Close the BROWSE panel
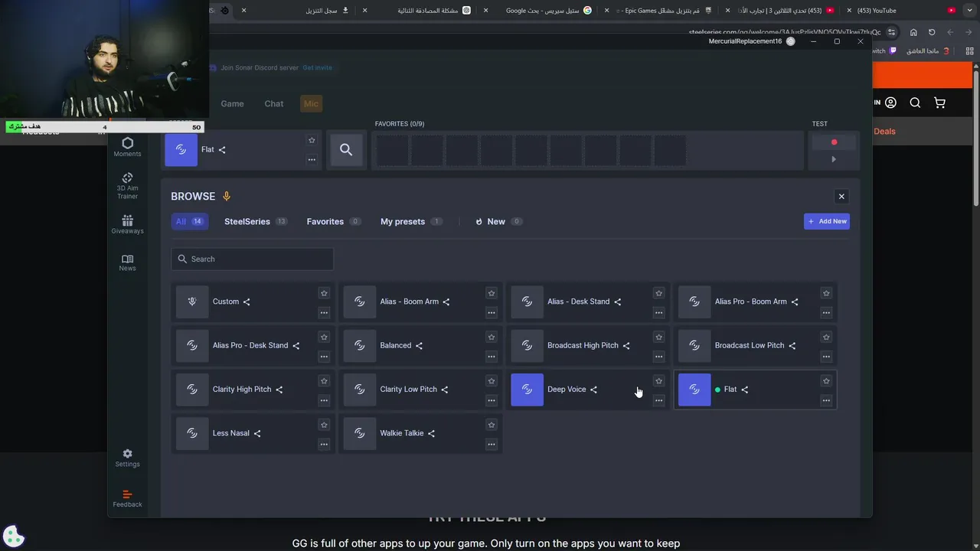 [x=841, y=197]
